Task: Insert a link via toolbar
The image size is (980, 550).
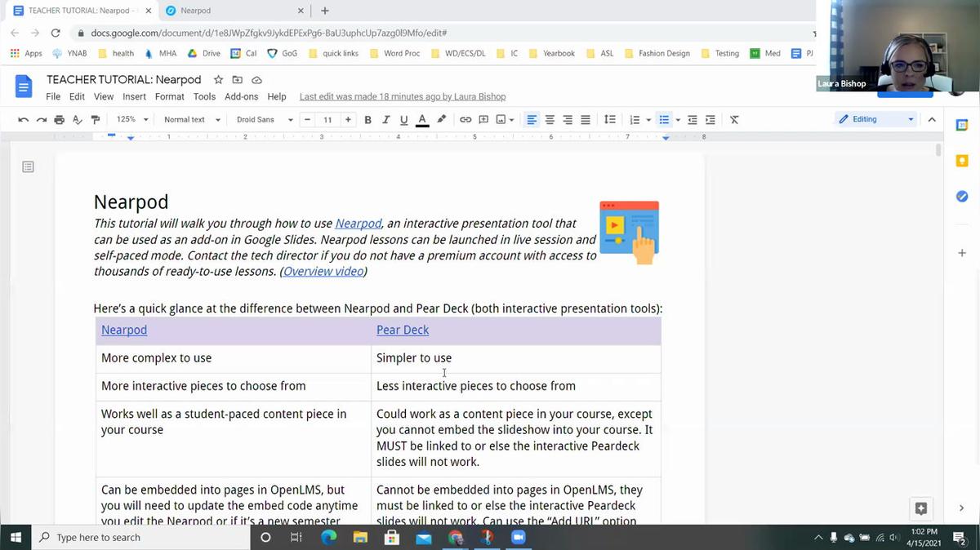Action: pyautogui.click(x=465, y=120)
